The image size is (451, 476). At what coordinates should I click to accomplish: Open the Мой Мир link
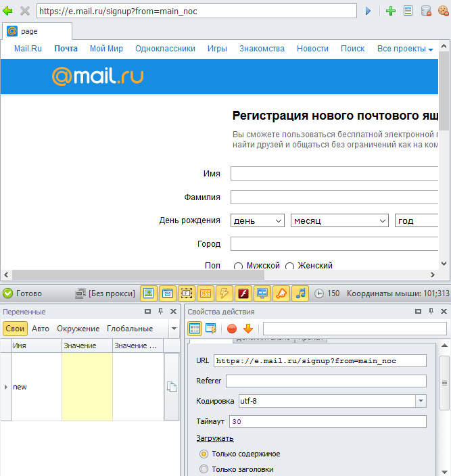106,49
